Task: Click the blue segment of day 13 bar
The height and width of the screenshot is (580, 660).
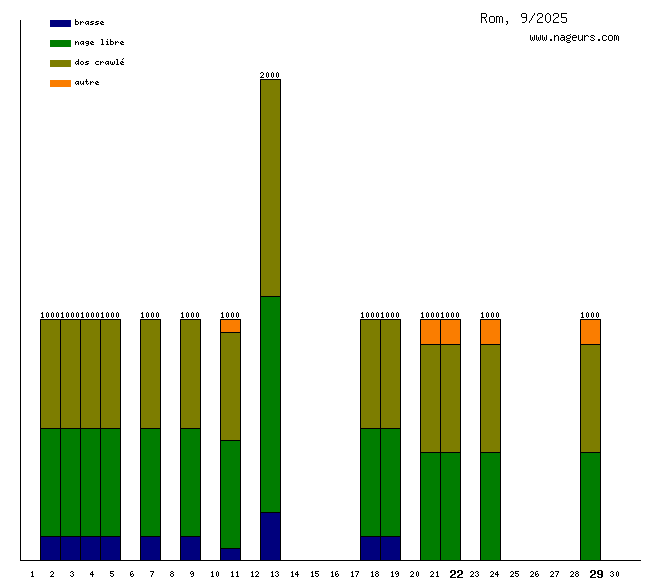Action: click(270, 536)
